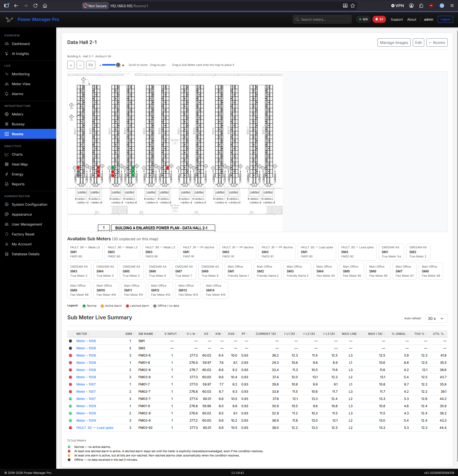The width and height of the screenshot is (458, 476).
Task: Open the Dashboard sidebar icon
Action: point(7,44)
